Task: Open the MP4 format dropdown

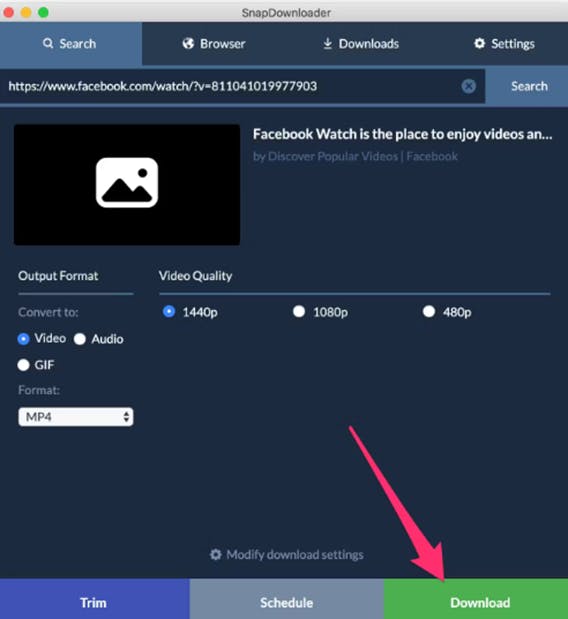Action: 76,417
